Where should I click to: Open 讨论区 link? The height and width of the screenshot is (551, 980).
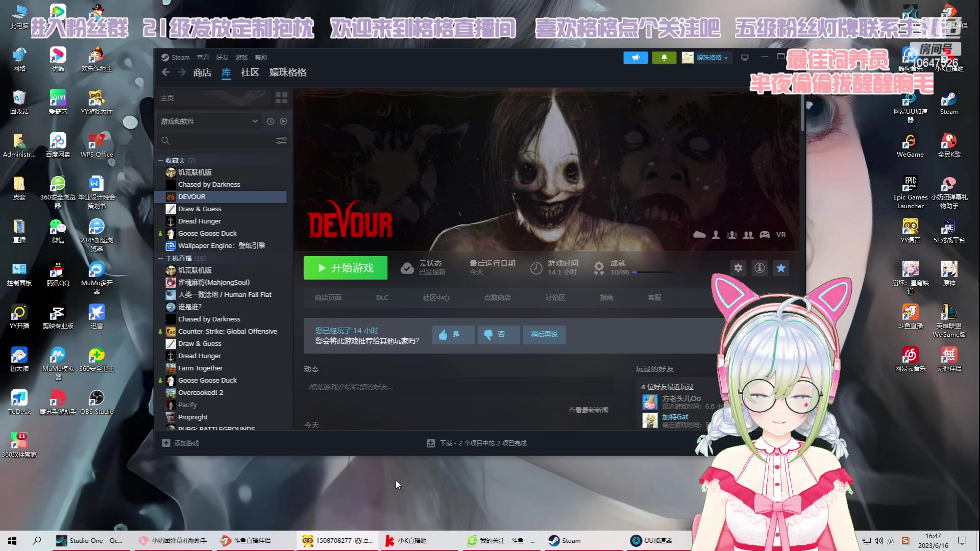tap(555, 297)
